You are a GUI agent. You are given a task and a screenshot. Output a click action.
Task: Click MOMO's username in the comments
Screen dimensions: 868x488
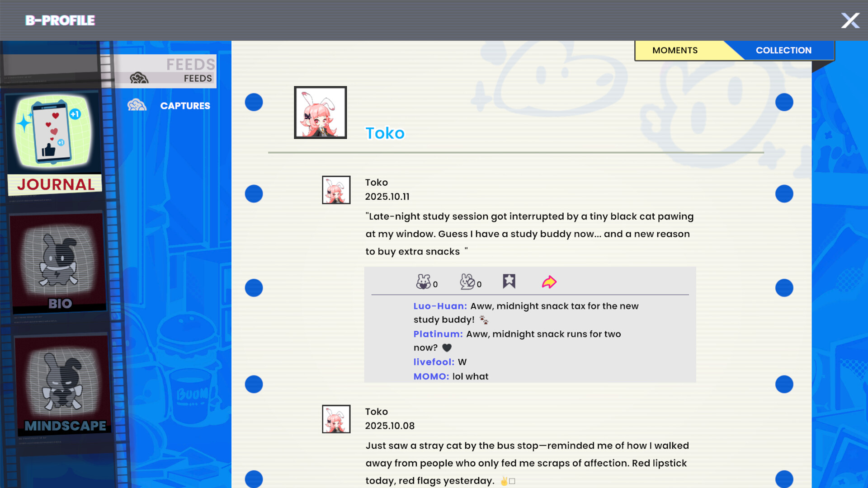coord(430,376)
